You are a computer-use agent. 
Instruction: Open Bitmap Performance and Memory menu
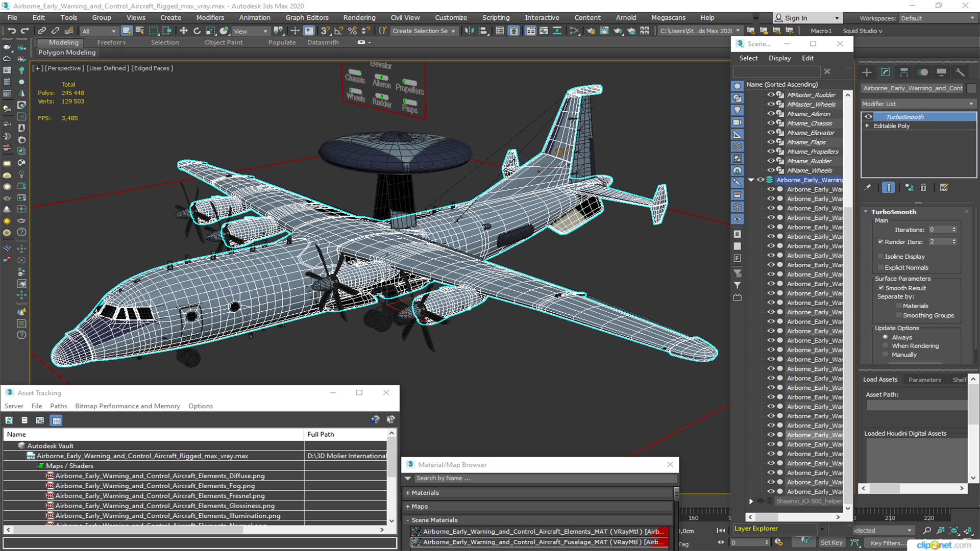pos(128,406)
